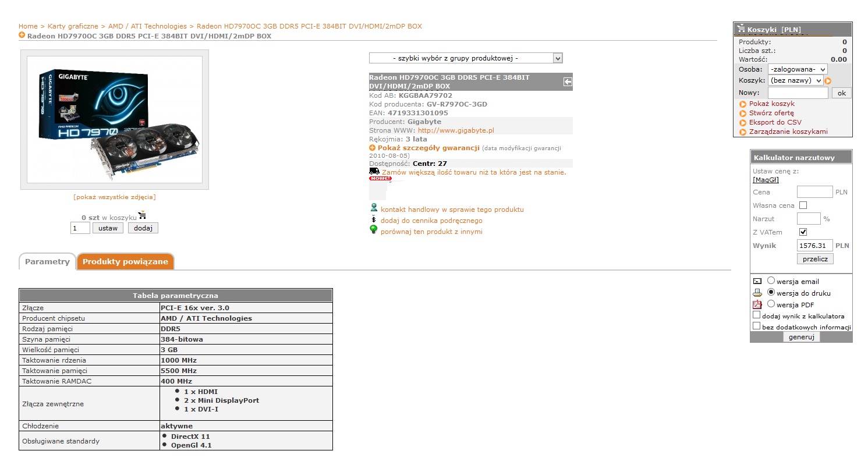Open "AMD / ATI Technologies" breadcrumb link
Screen dimensions: 868x472
[147, 26]
